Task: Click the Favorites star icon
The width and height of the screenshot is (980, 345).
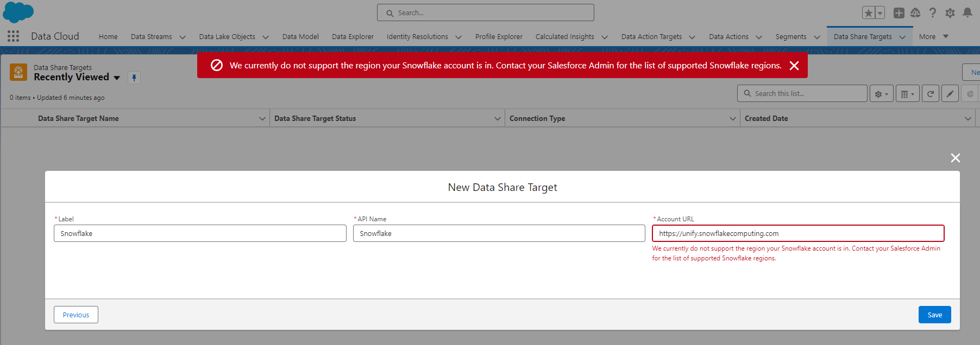Action: tap(868, 13)
